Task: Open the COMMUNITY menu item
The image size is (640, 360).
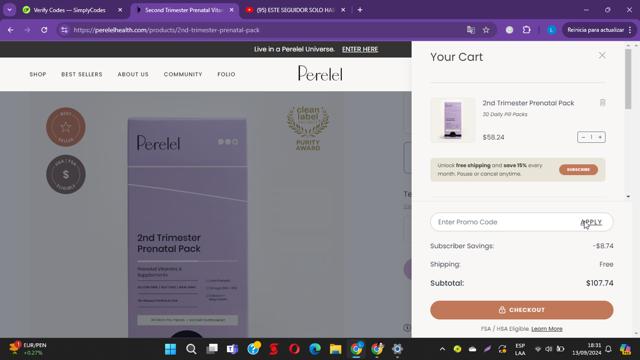Action: click(183, 74)
